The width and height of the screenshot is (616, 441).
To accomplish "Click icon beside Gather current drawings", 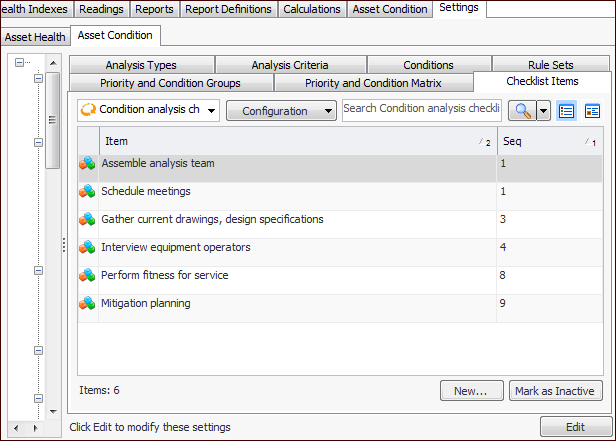I will 87,219.
